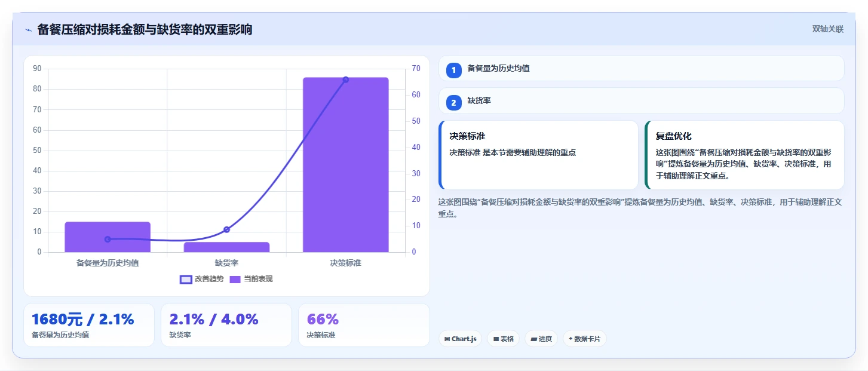Click the line data point above 决策标准 bar
The image size is (868, 371).
346,79
